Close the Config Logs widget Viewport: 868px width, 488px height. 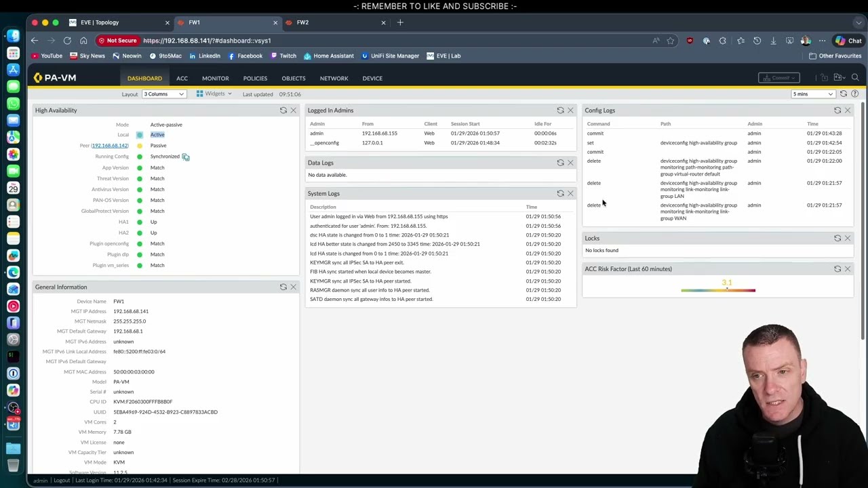tap(847, 110)
